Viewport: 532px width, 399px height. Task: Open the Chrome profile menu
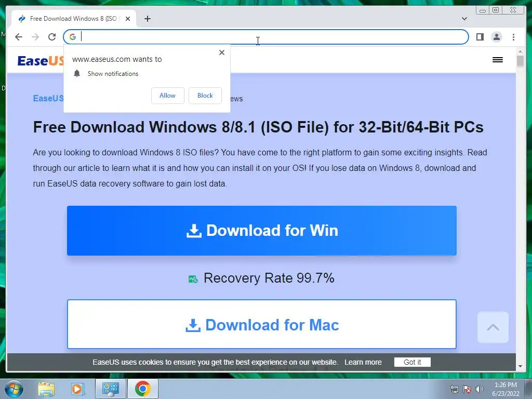point(496,37)
